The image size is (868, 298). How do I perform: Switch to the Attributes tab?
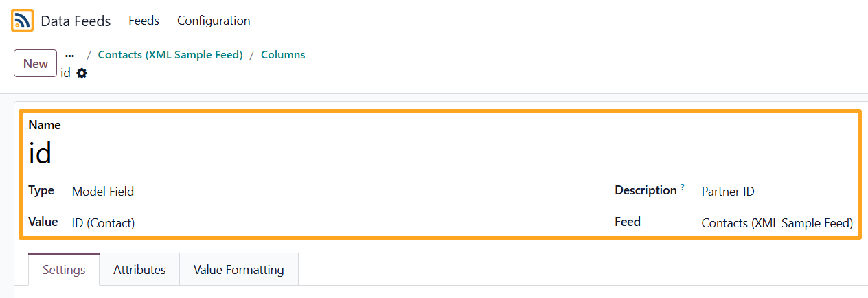coord(139,269)
